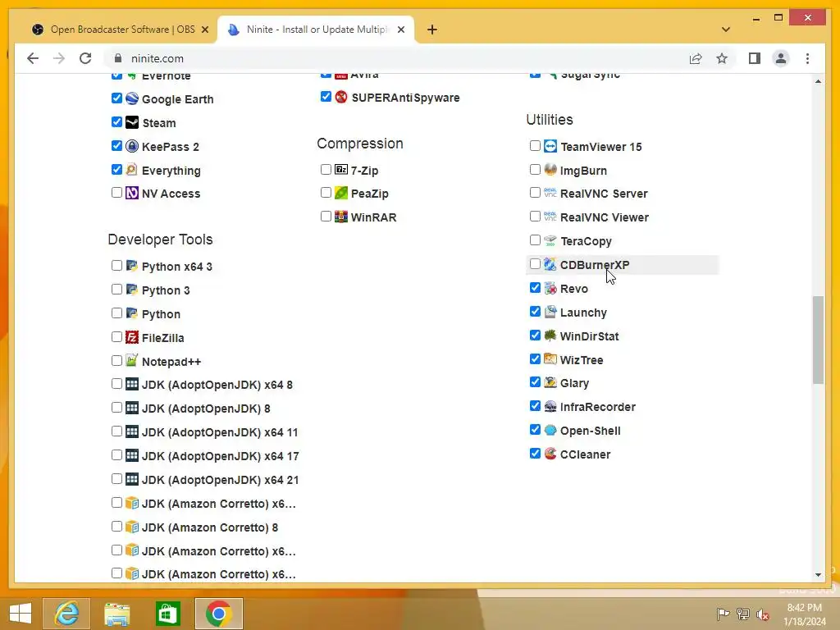
Task: Enable the TeamViewer 15 checkbox
Action: (x=535, y=146)
